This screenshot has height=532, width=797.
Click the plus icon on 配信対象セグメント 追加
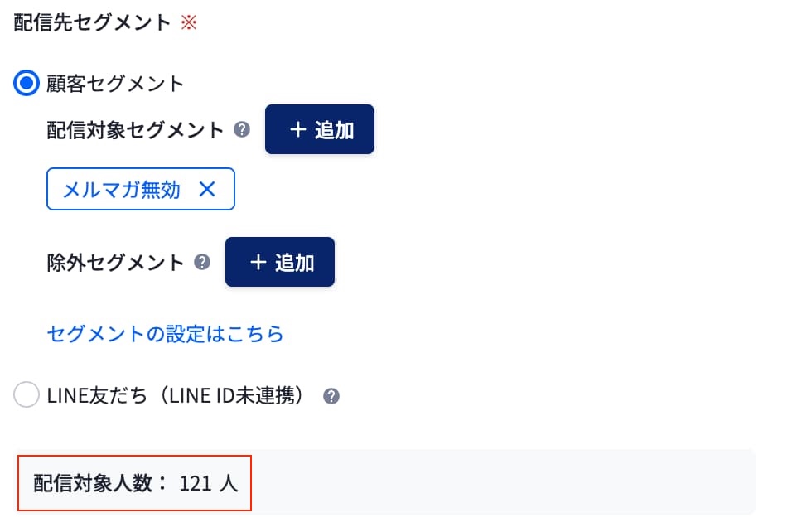(297, 130)
